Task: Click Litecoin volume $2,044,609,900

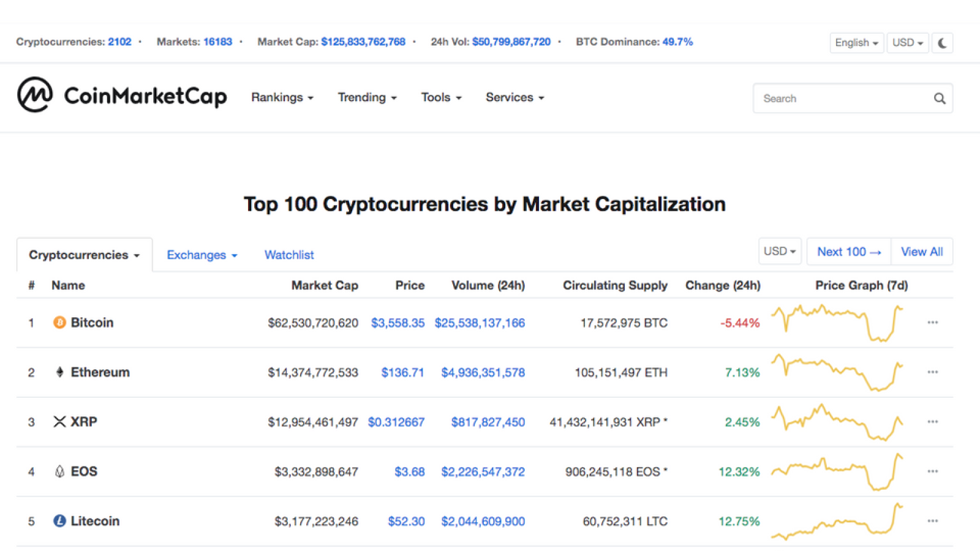Action: coord(483,521)
